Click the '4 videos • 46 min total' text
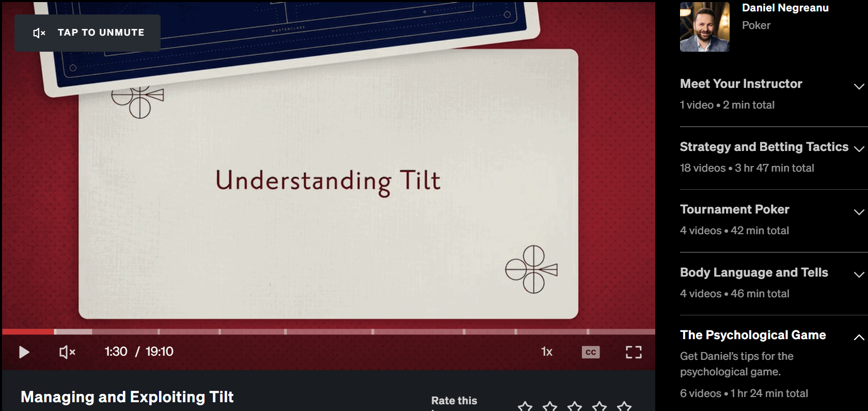The width and height of the screenshot is (868, 411). 734,294
